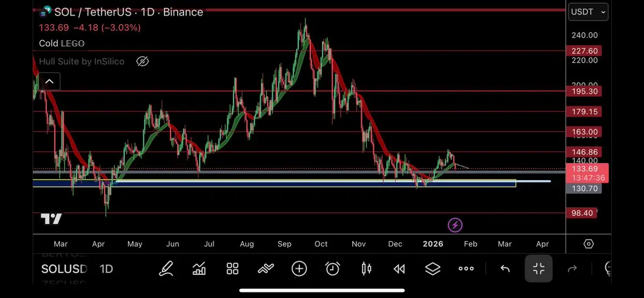Select the Cold LEGO indicator label
The height and width of the screenshot is (298, 644).
(62, 43)
